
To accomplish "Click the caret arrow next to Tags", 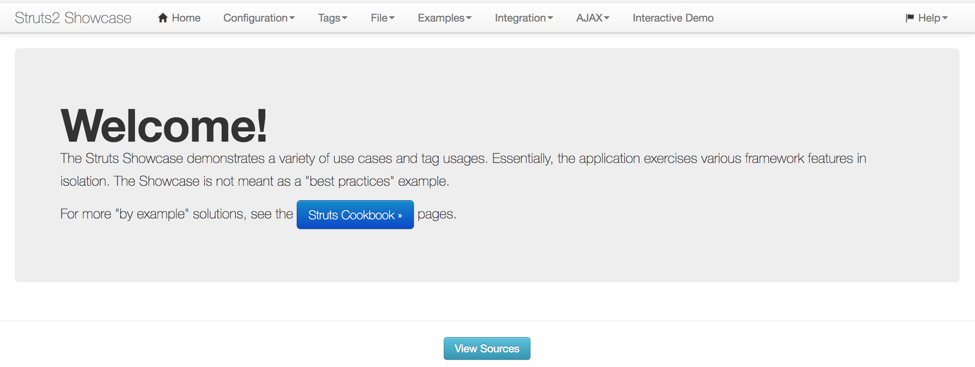I will [345, 19].
